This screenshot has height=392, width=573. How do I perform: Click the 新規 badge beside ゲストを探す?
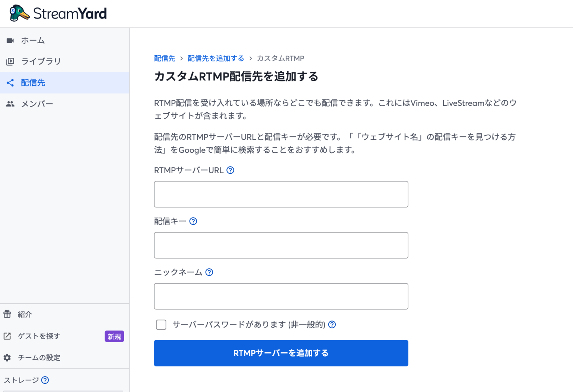coord(114,336)
